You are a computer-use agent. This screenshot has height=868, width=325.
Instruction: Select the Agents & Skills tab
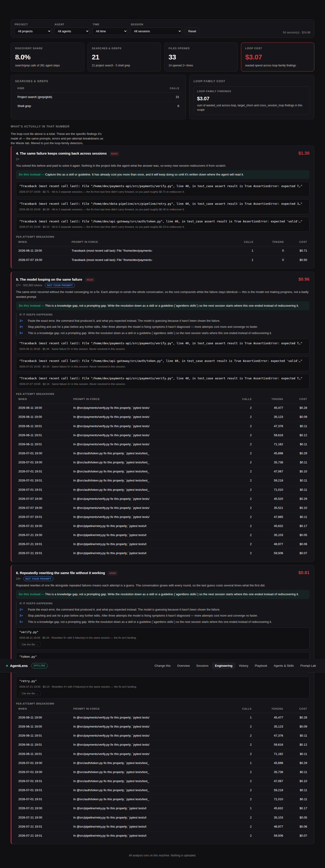[x=284, y=666]
